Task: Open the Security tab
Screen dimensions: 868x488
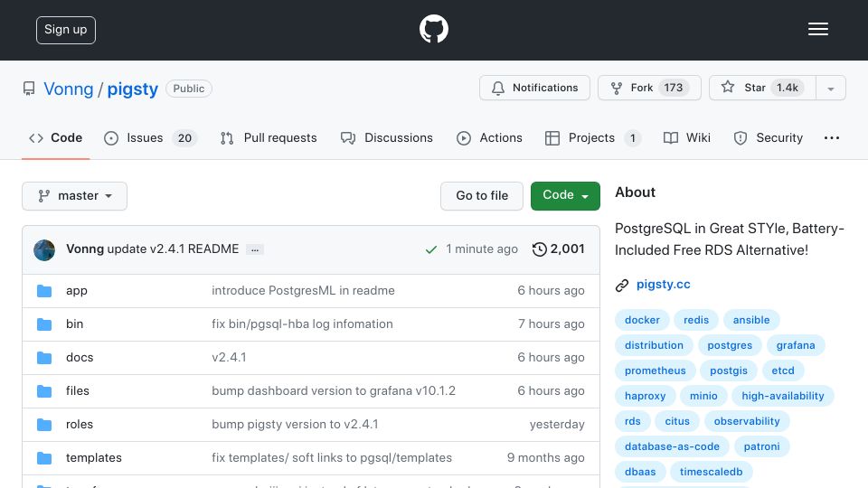Action: [768, 137]
